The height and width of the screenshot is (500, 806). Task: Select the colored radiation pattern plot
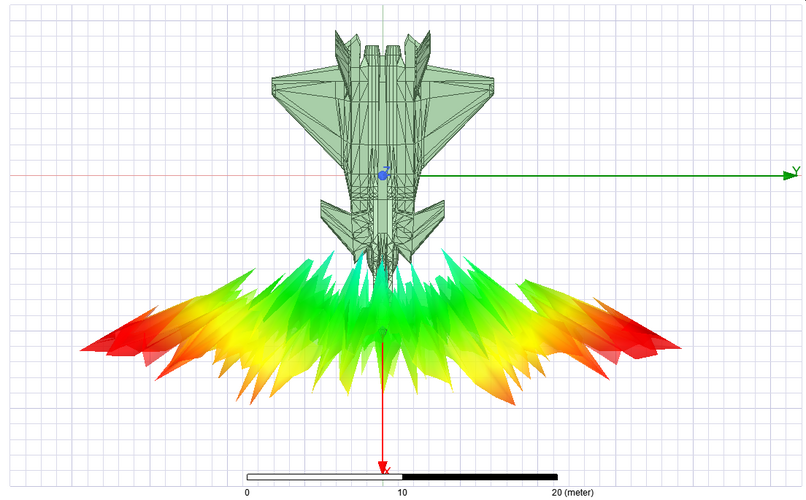(380, 329)
